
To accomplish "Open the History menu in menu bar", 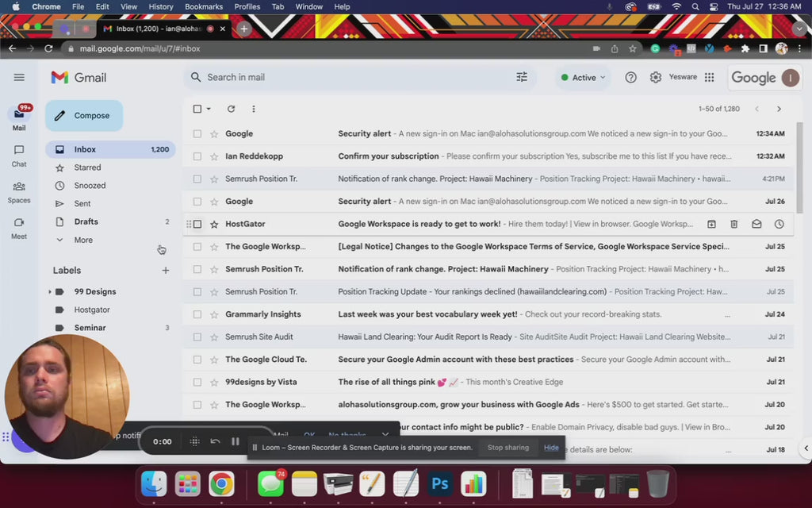I will click(x=160, y=6).
